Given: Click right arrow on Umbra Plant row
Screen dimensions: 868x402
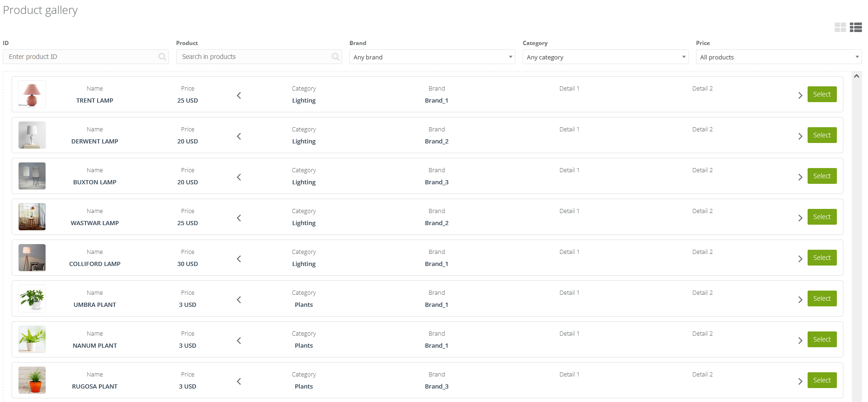Looking at the screenshot, I should click(800, 299).
